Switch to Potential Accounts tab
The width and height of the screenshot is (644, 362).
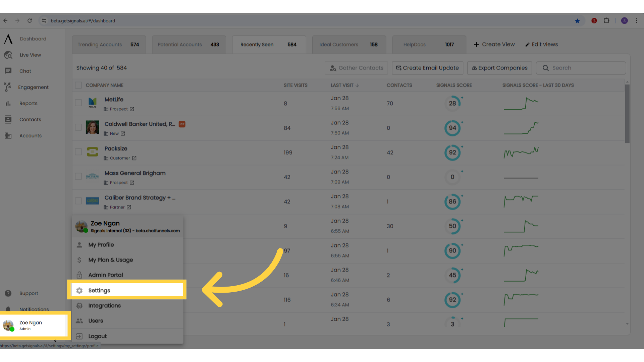tap(189, 45)
